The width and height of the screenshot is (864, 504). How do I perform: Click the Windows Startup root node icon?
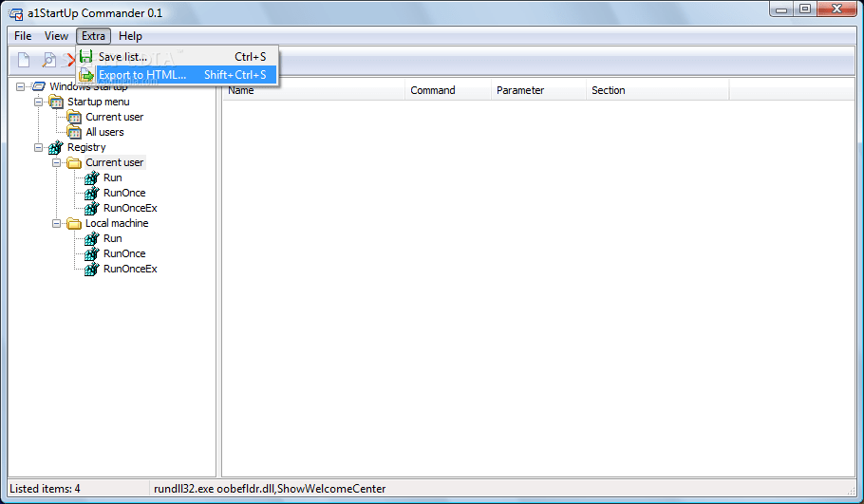click(39, 86)
